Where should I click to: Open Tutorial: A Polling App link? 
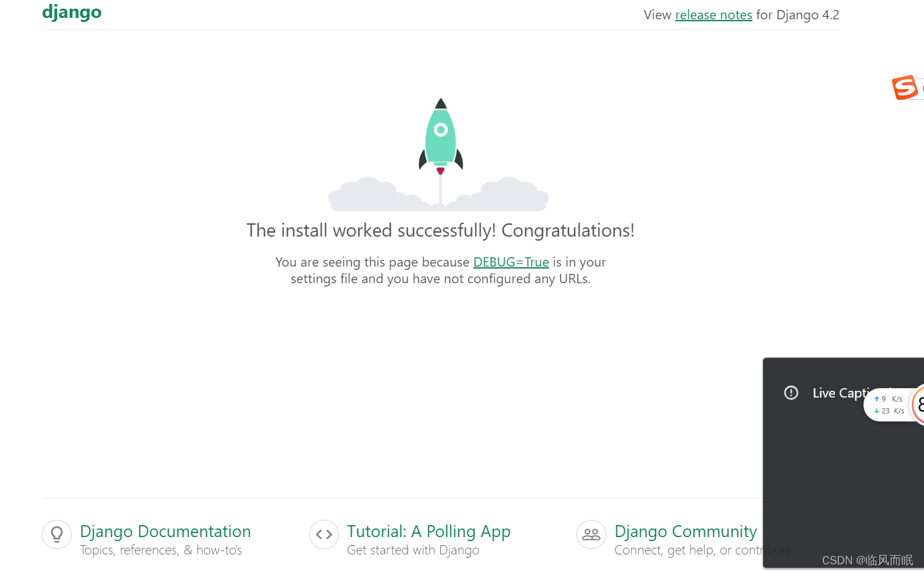429,531
